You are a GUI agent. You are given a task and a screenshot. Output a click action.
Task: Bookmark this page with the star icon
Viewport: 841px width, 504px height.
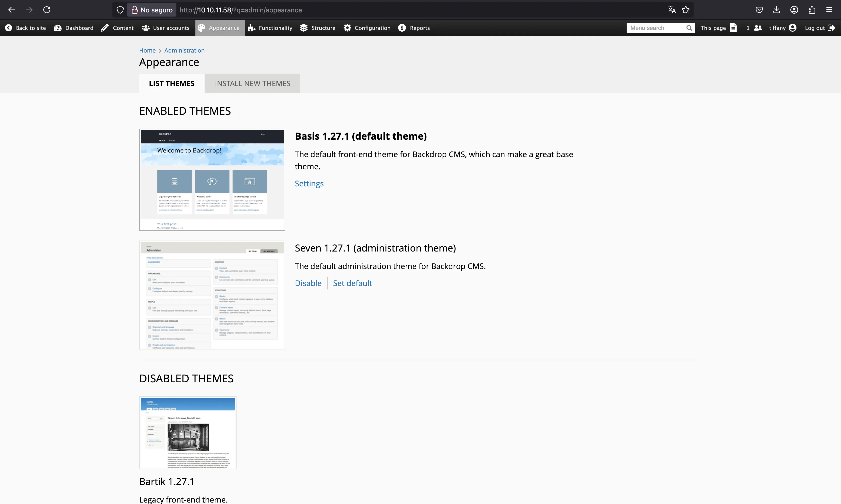[686, 10]
